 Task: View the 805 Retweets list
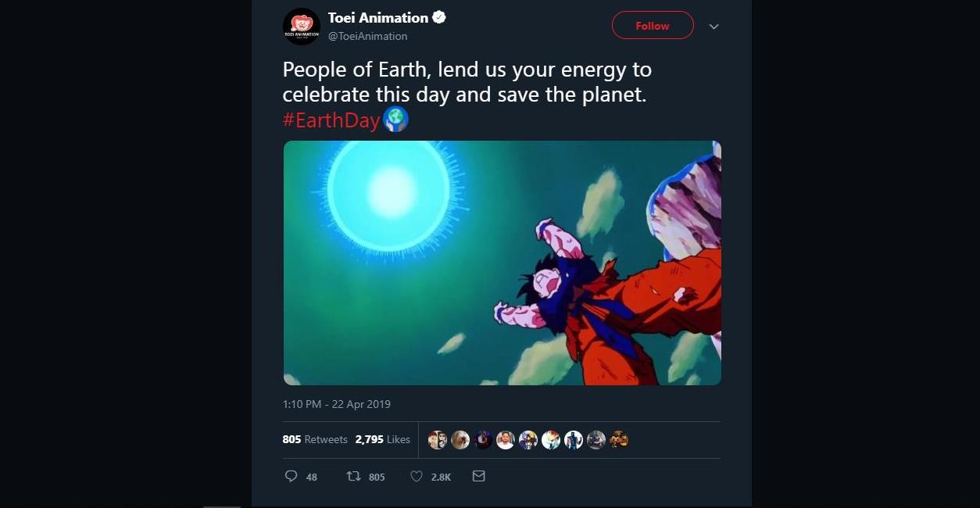pos(315,439)
